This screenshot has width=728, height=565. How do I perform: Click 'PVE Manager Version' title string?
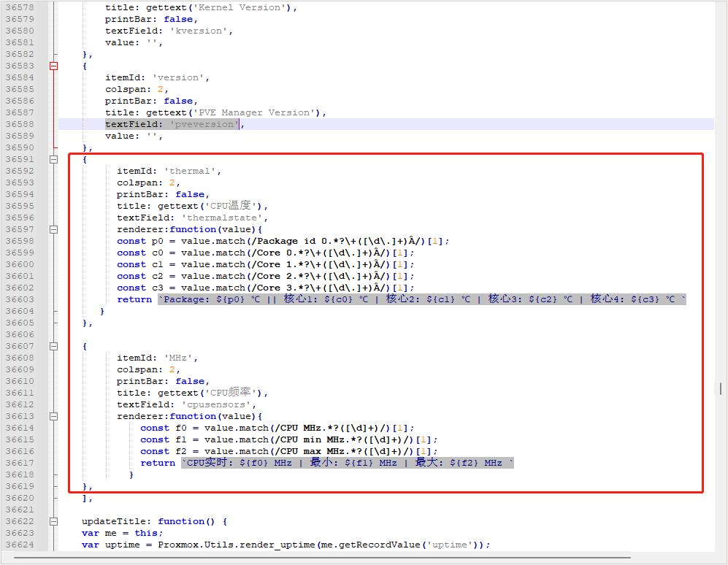254,112
